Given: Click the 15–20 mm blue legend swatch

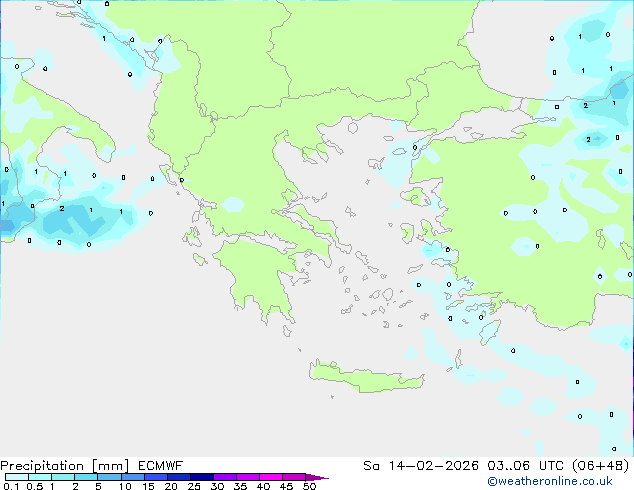Looking at the screenshot, I should tap(155, 477).
